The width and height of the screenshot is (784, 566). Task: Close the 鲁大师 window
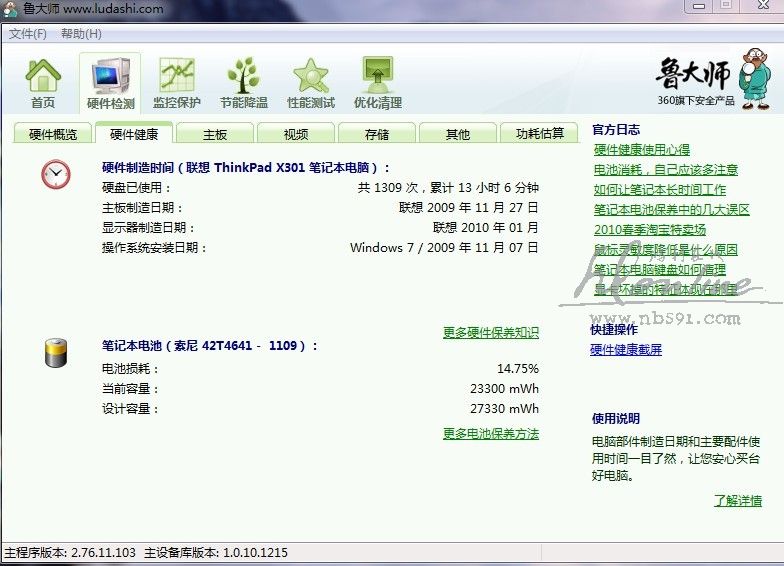coord(763,6)
